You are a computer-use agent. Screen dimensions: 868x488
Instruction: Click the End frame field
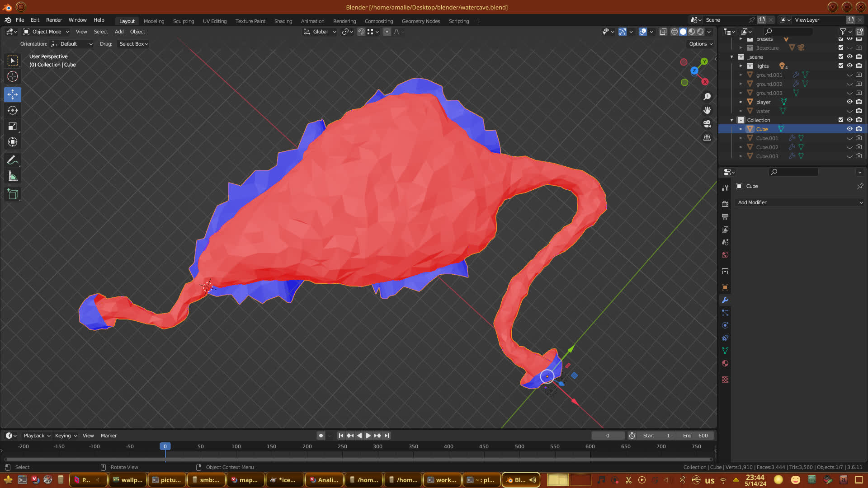(695, 436)
